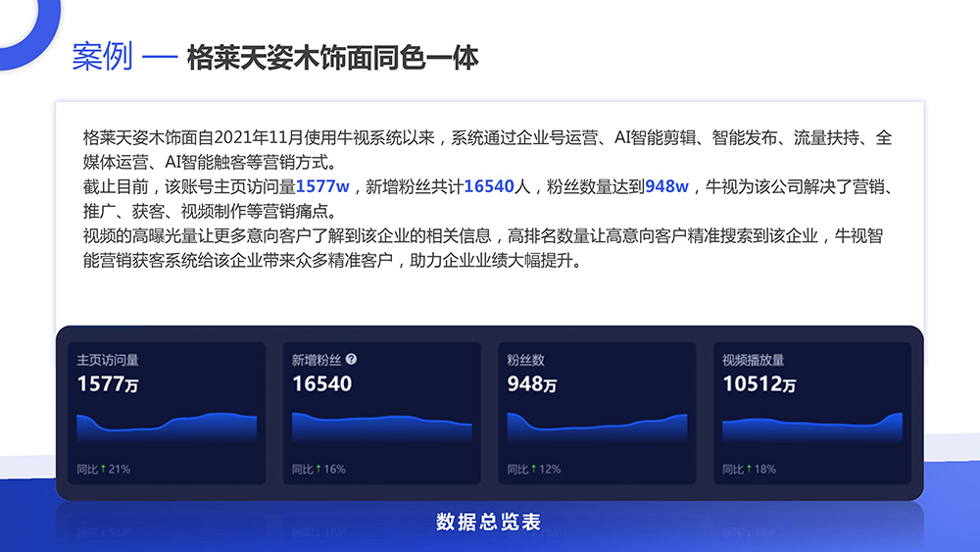Click the green up arrow beside 18%
Image resolution: width=980 pixels, height=552 pixels.
(x=749, y=469)
